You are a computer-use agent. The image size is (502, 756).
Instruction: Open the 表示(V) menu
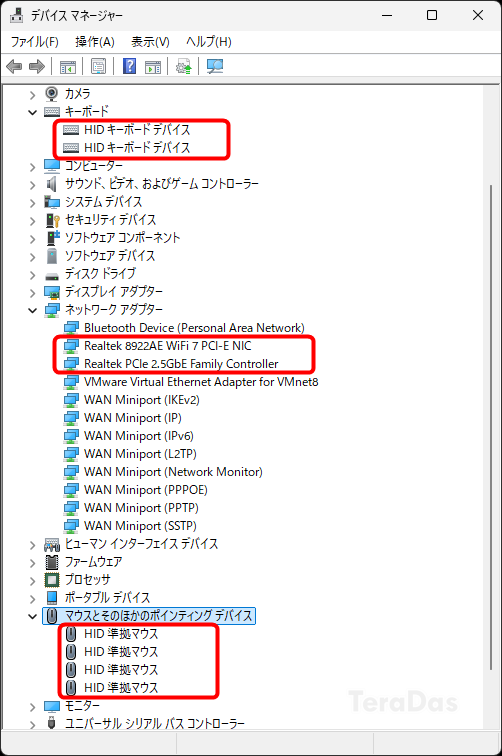150,42
